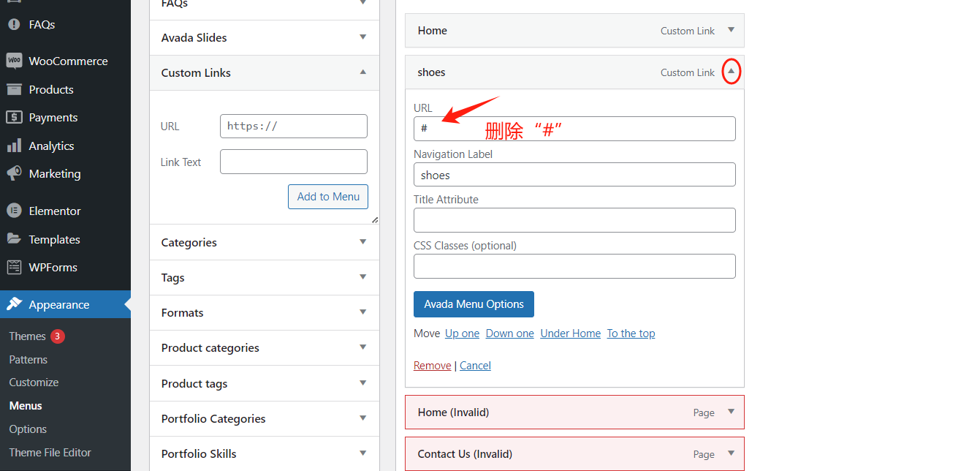Open the Elementor sidebar icon
This screenshot has height=471, width=980.
pos(16,210)
